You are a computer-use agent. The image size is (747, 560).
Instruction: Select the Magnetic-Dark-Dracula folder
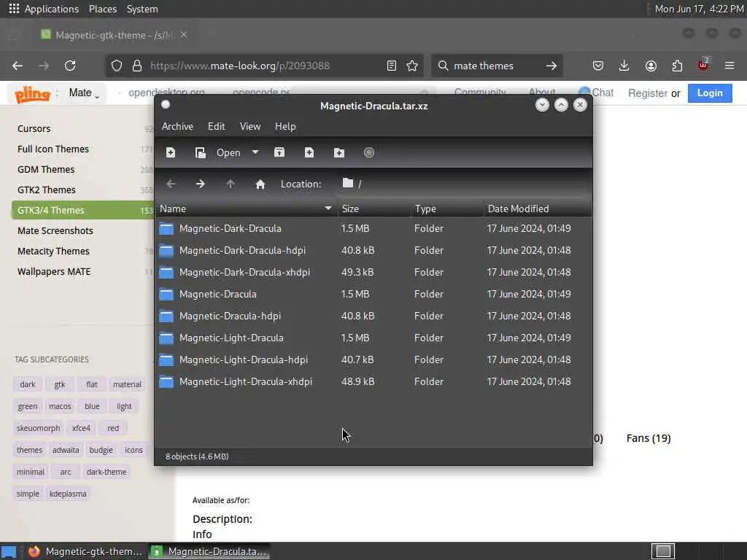373,228
